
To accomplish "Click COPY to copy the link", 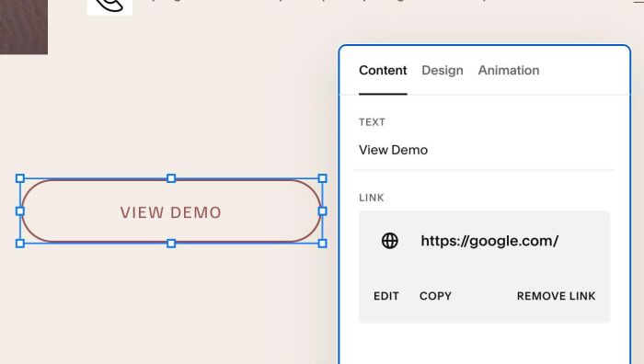I will point(435,296).
